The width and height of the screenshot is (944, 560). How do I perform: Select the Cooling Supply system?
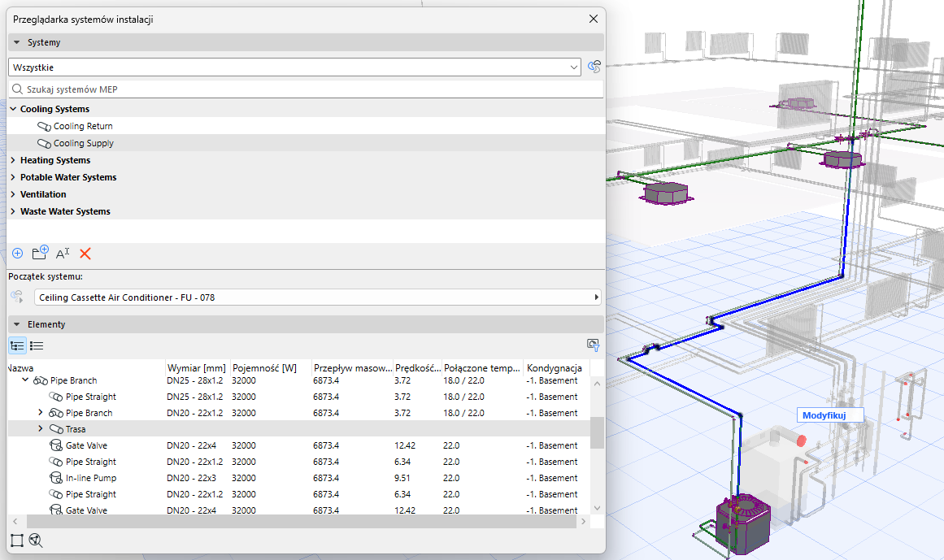point(306,143)
